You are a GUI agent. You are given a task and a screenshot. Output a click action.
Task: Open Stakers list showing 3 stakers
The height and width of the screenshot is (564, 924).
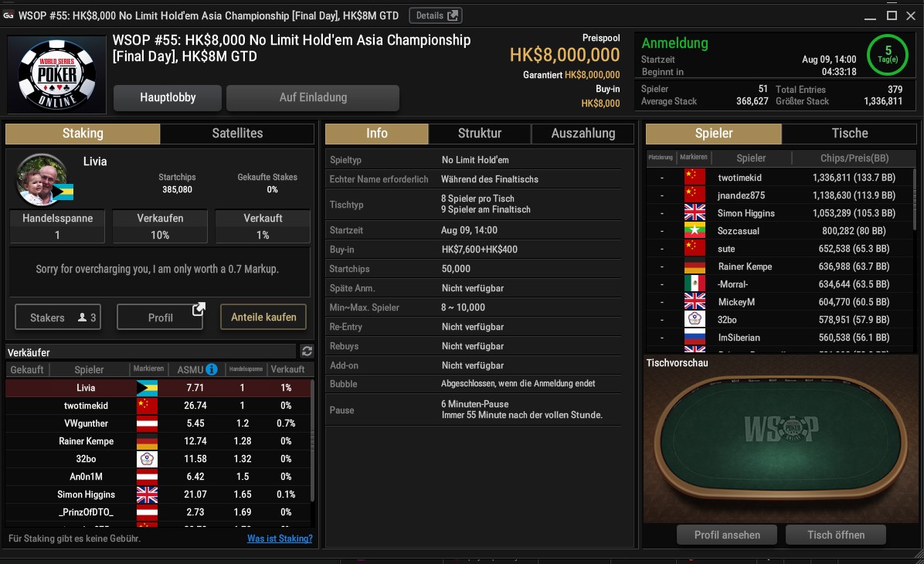(x=58, y=318)
